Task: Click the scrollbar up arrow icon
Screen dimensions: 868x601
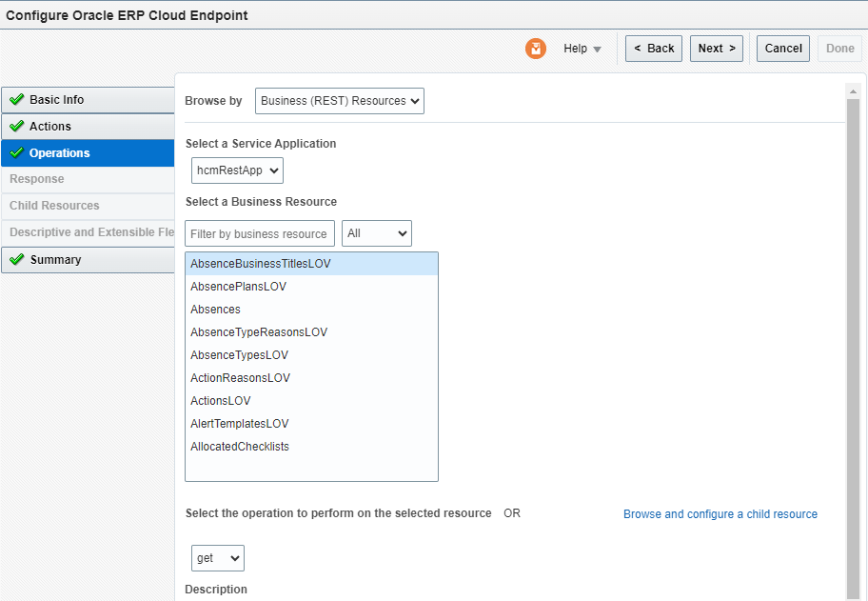Action: (x=854, y=90)
